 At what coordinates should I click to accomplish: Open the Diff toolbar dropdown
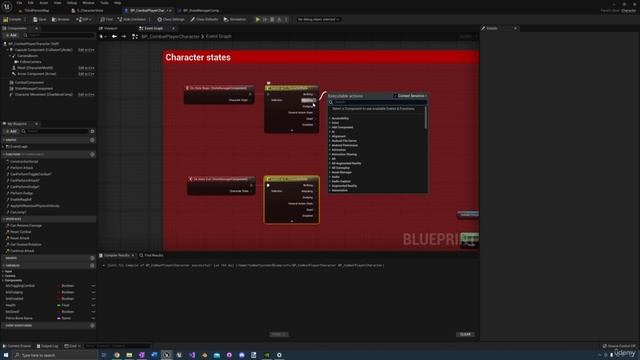click(x=84, y=19)
